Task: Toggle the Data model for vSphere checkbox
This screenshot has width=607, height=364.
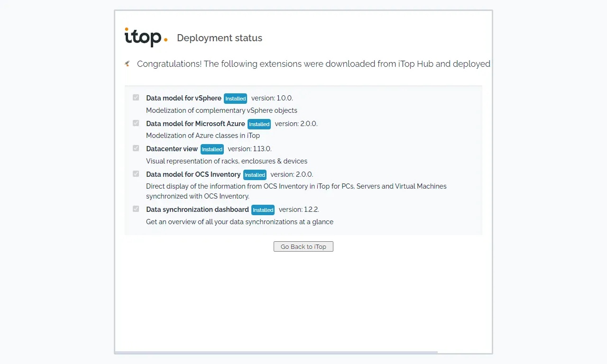Action: 136,98
